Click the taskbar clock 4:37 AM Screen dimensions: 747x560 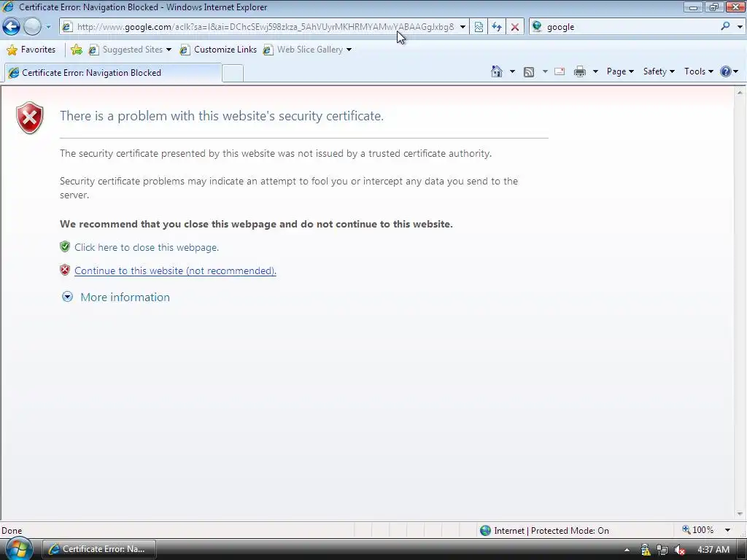tap(713, 550)
